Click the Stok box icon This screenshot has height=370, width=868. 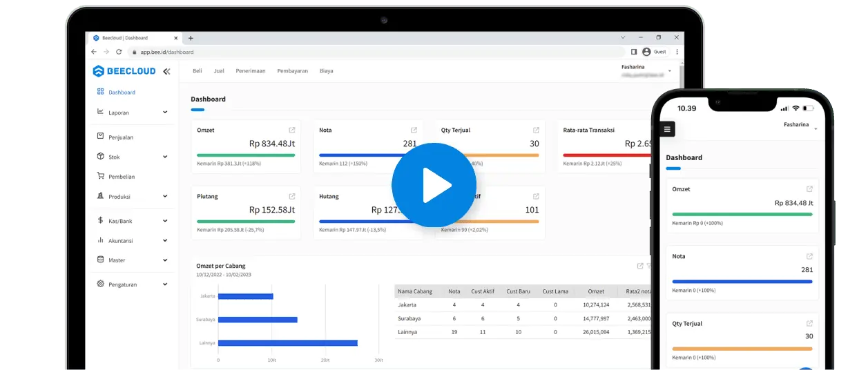100,157
